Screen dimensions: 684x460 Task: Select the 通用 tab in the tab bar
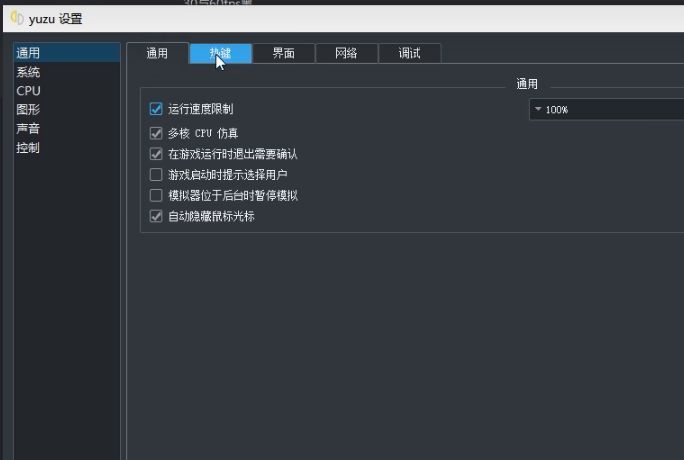click(157, 54)
